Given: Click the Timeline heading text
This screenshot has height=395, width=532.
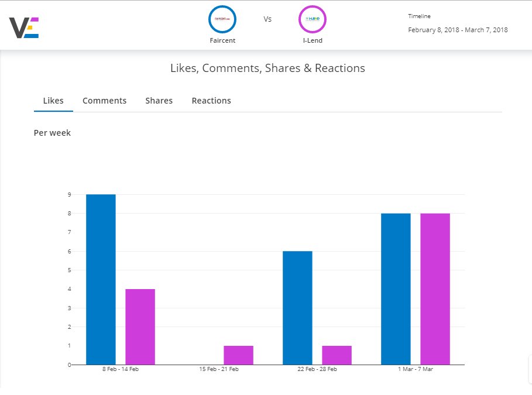Looking at the screenshot, I should pyautogui.click(x=419, y=16).
